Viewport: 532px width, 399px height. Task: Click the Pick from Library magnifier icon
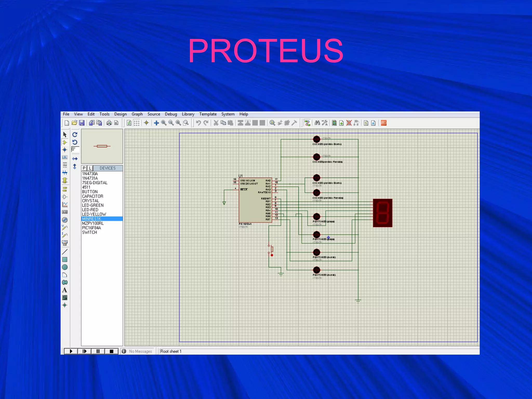tap(272, 123)
